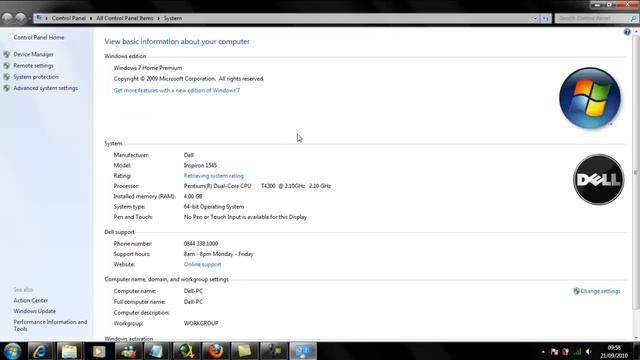The height and width of the screenshot is (360, 640).
Task: Click the vertical scrollbar thumb
Action: click(x=636, y=171)
